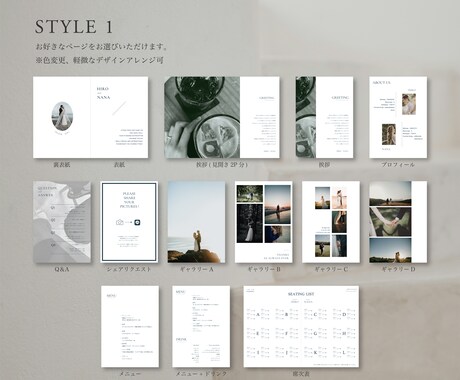
Task: Click the "DRINK" heading on the menu page
Action: pyautogui.click(x=181, y=339)
